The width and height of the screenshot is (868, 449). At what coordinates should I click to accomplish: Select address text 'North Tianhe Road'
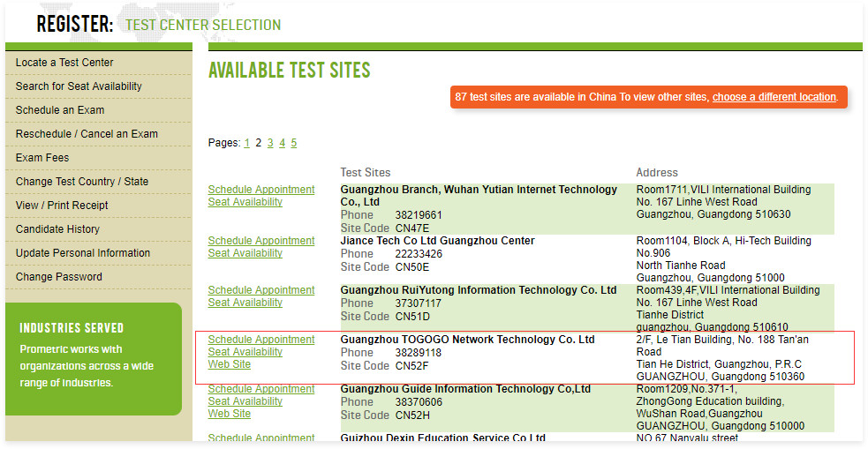pos(680,266)
